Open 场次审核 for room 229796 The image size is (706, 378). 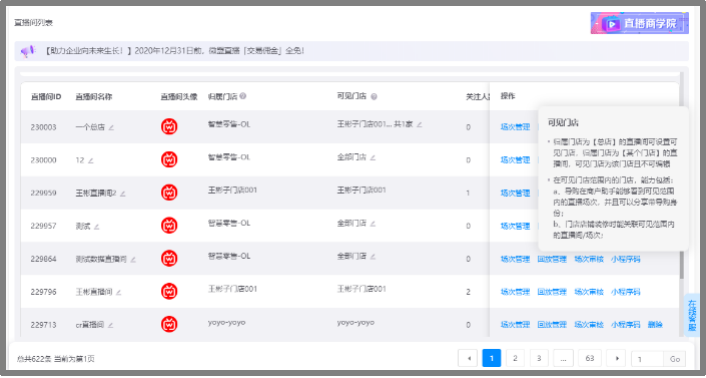point(589,292)
